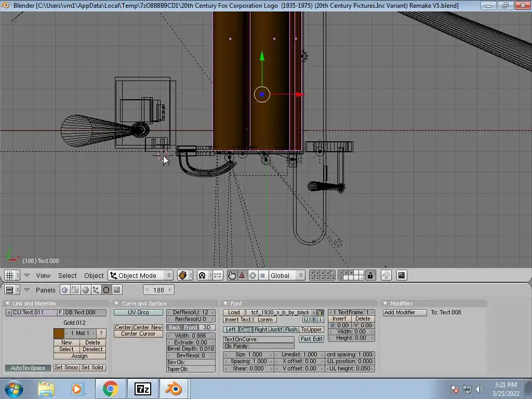The width and height of the screenshot is (532, 399).
Task: Toggle the Back curve face option
Action: pos(175,327)
